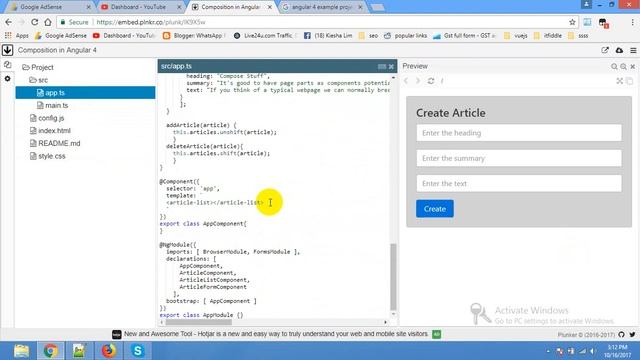The height and width of the screenshot is (360, 640).
Task: Open the settings gear in left sidebar
Action: pos(7,78)
